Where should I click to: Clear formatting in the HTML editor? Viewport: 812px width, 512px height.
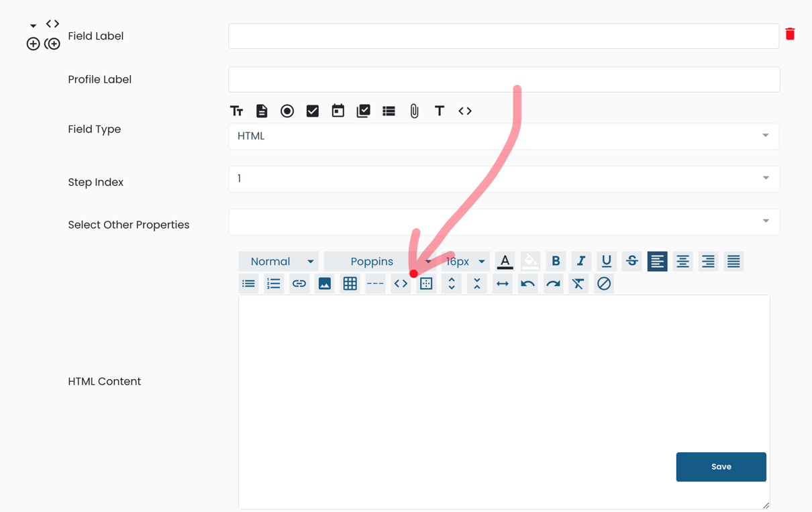point(578,283)
